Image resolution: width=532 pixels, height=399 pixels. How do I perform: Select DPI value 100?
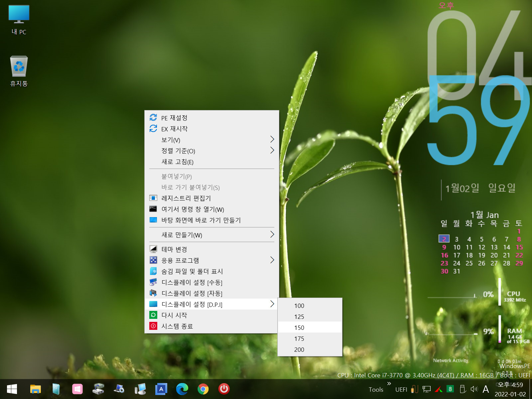[x=310, y=306]
